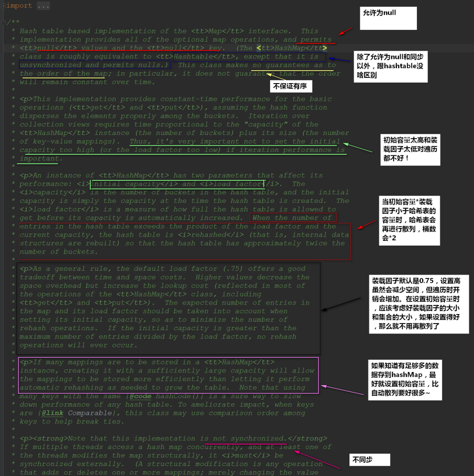Click "hashCode()" in the comment
The height and width of the screenshot is (476, 474).
[x=178, y=396]
